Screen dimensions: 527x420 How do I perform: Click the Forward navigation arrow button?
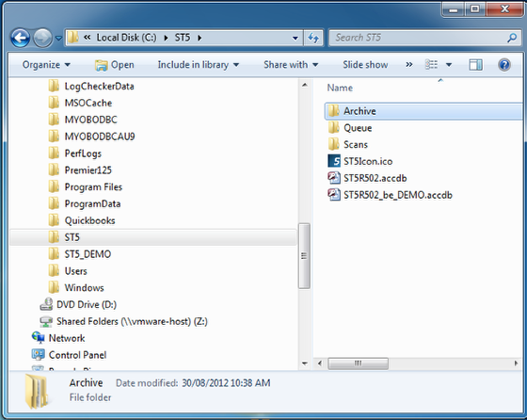[42, 38]
